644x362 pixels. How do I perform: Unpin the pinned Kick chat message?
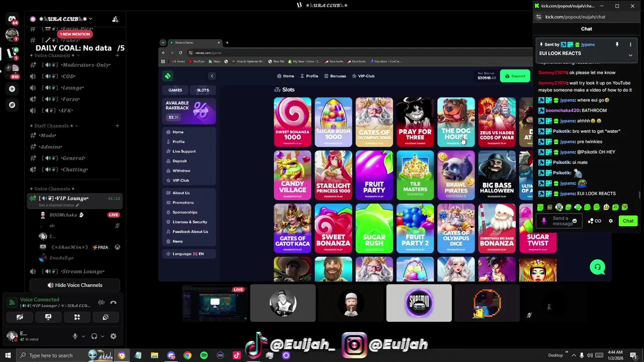pos(617,45)
